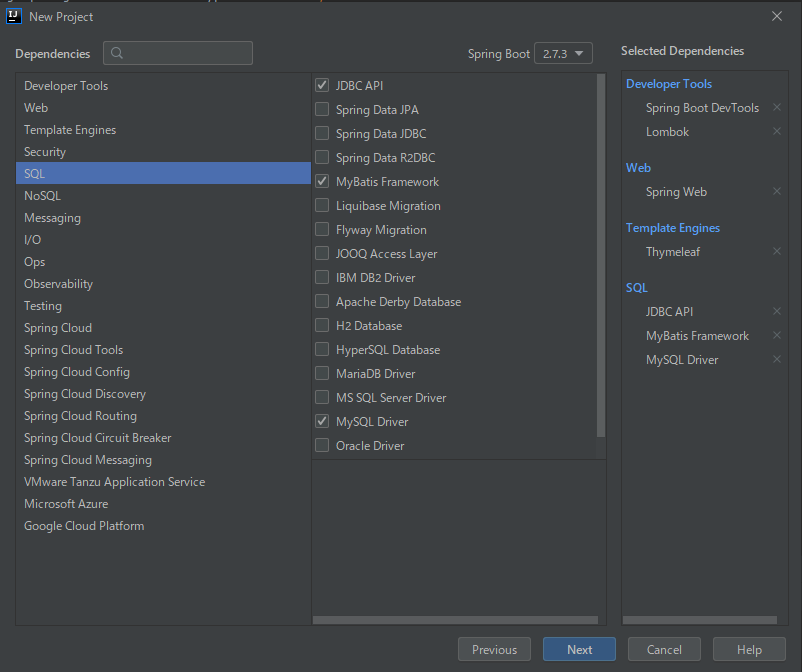
Task: Remove Thymeleaf from selected dependencies
Action: point(776,251)
